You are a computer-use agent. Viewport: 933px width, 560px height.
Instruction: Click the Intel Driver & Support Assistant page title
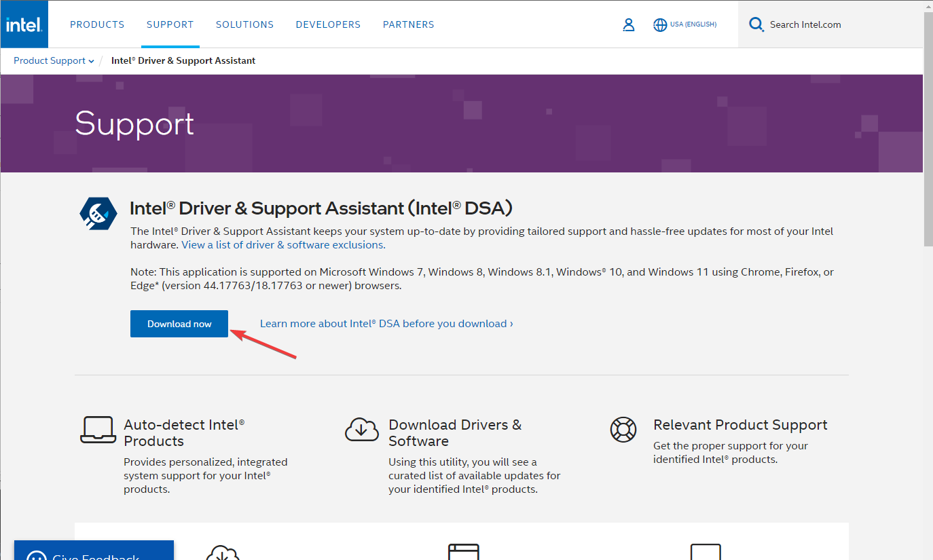[x=321, y=208]
